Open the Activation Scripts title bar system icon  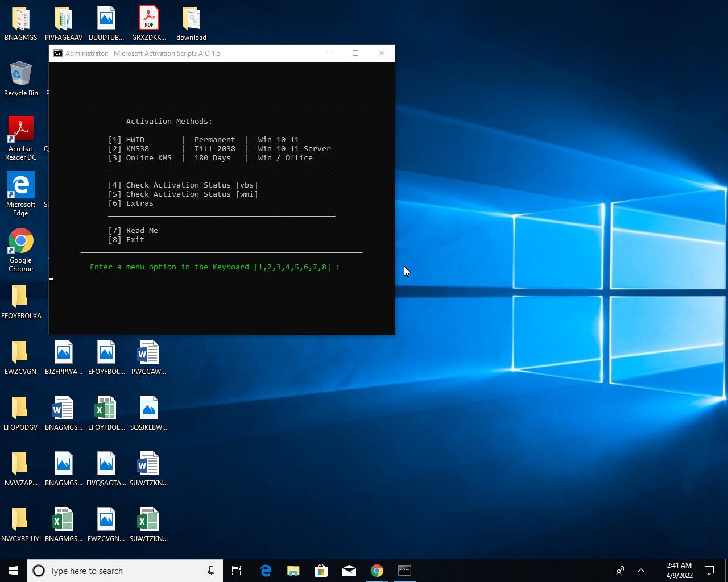(58, 53)
